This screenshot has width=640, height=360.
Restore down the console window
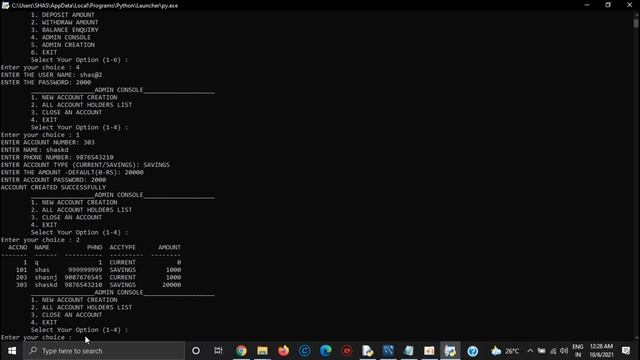pyautogui.click(x=608, y=5)
